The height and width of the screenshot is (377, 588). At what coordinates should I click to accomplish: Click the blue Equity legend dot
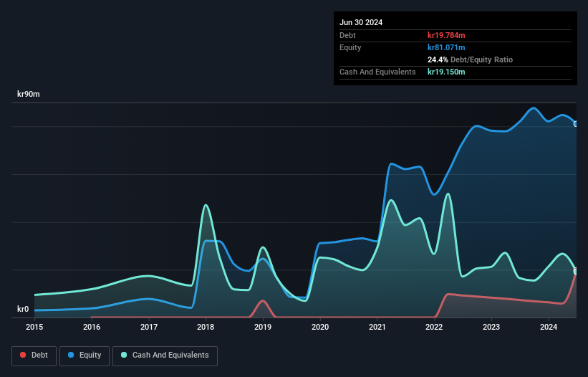pos(71,355)
